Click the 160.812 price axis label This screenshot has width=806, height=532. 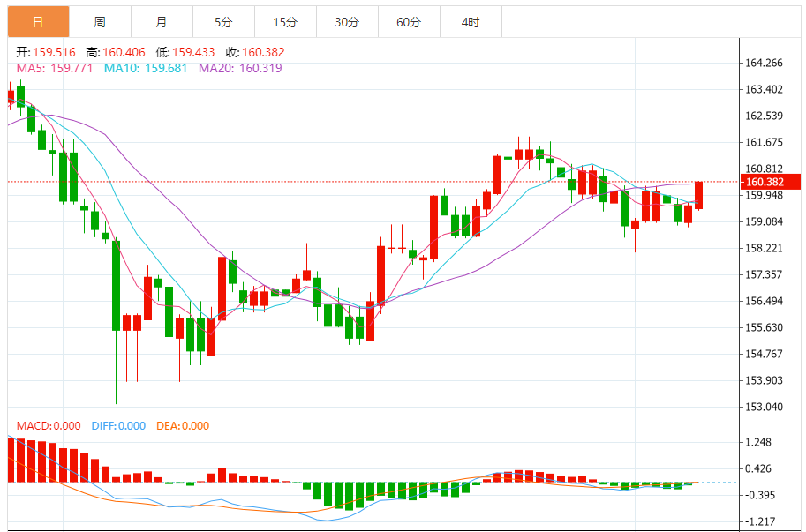764,169
